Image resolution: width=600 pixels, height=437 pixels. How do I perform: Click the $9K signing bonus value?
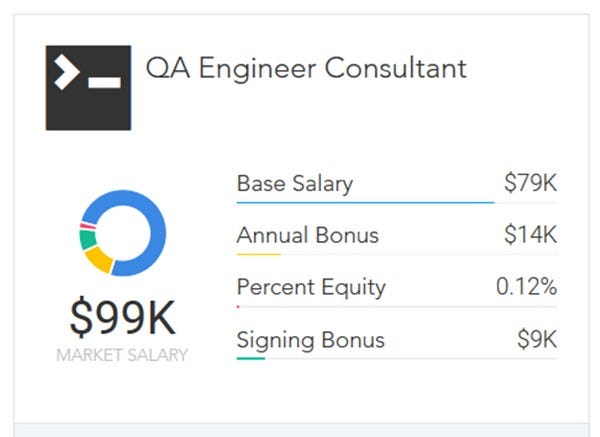click(x=537, y=339)
